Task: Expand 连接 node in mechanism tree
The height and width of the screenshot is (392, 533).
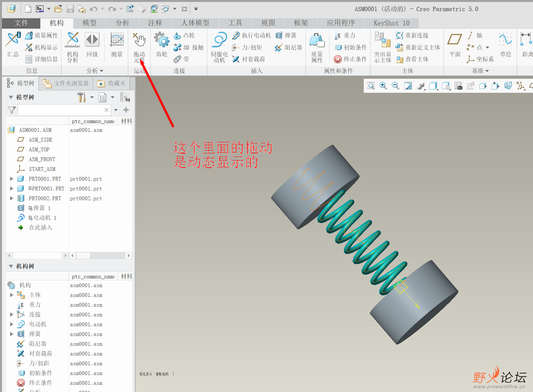Action: click(11, 315)
